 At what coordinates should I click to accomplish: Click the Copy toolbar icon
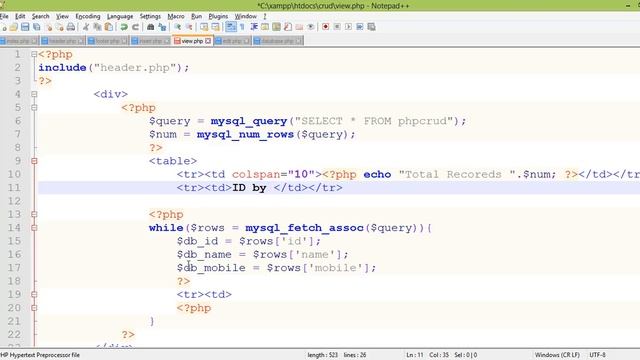coord(98,27)
